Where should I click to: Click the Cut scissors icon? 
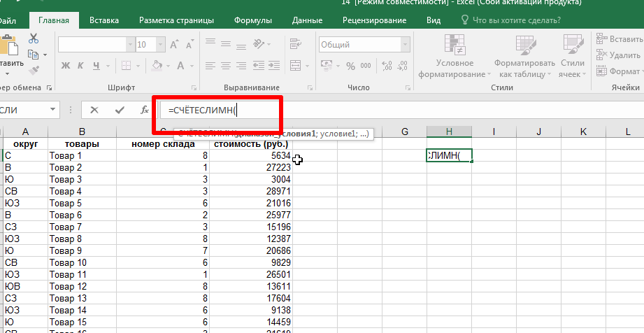tap(34, 38)
